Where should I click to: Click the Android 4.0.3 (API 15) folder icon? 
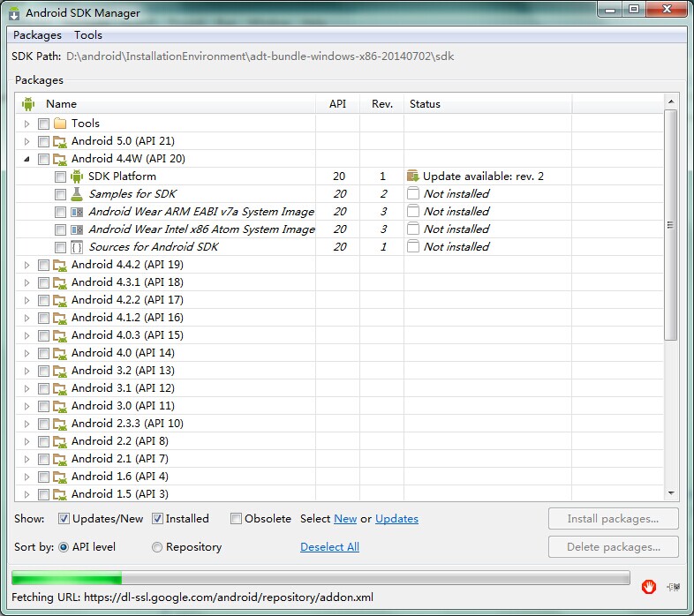tap(60, 335)
